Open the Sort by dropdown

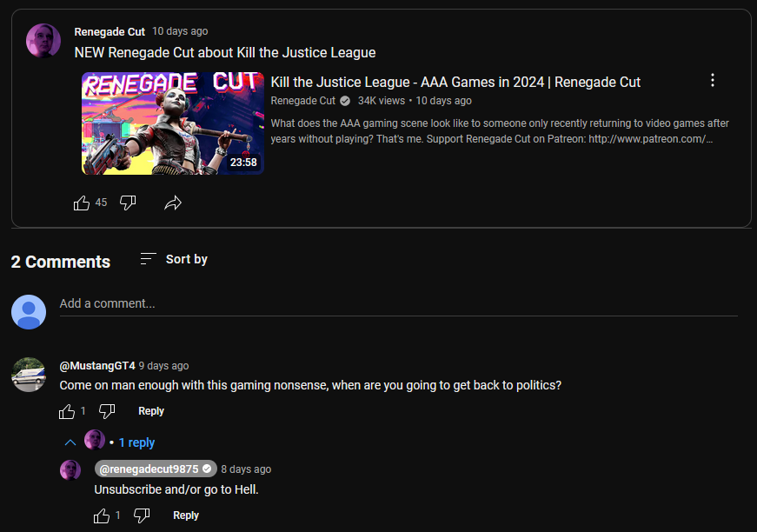coord(174,259)
